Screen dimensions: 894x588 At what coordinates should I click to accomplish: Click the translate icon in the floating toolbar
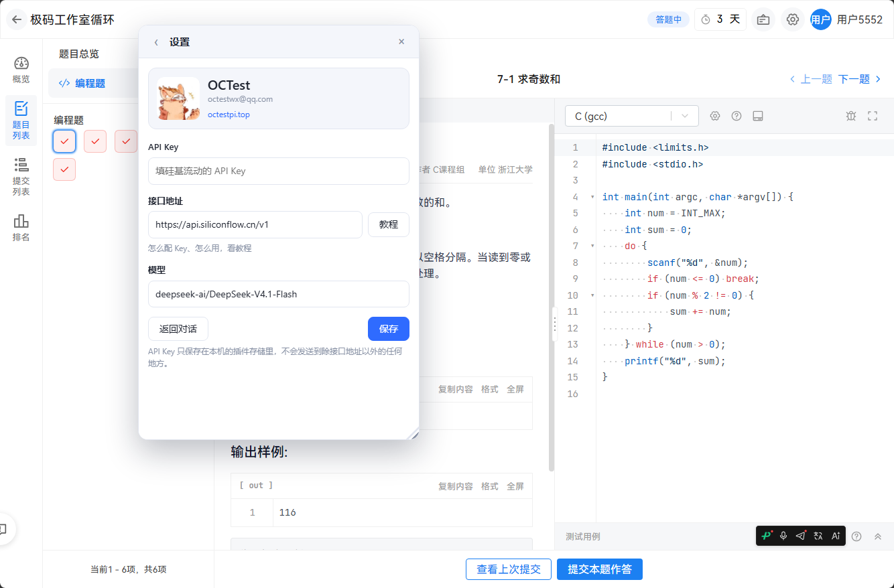click(x=818, y=536)
